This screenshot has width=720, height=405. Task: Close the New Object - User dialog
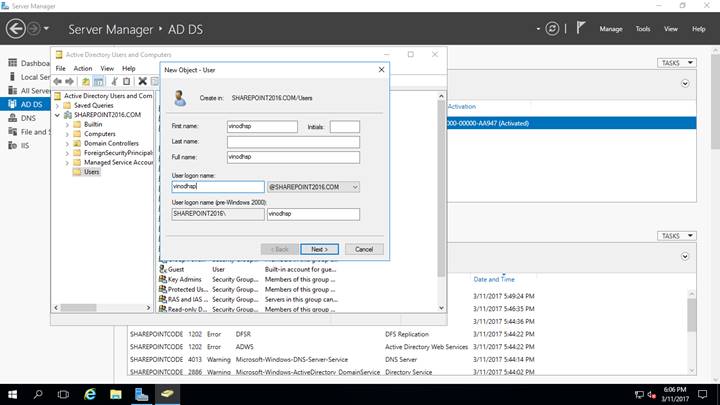point(381,70)
